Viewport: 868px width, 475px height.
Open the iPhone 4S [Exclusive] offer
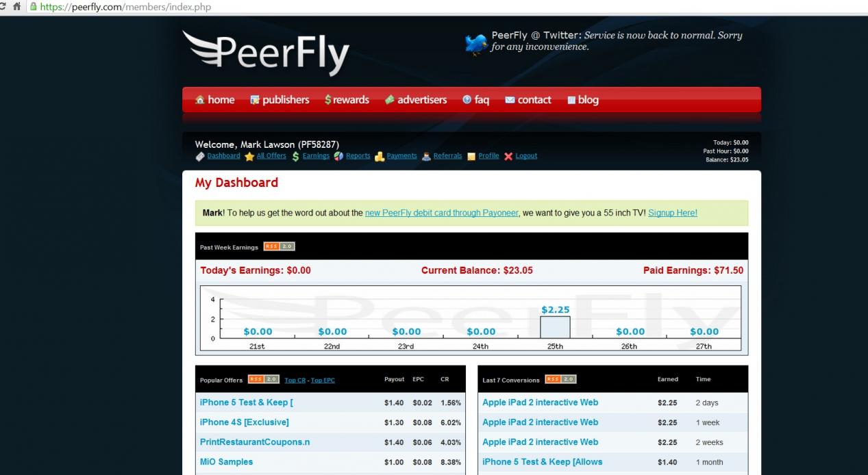coord(245,422)
